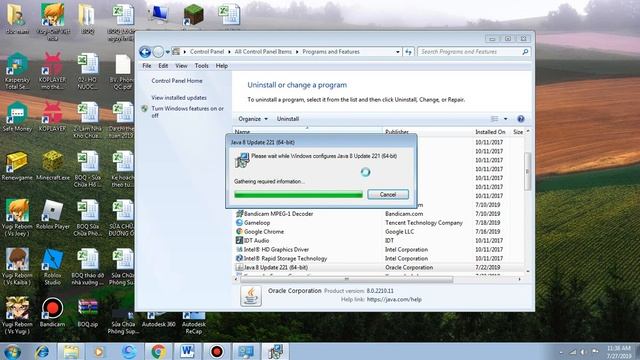Open Turn Windows features on or off
Image resolution: width=640 pixels, height=360 pixels.
pos(187,112)
